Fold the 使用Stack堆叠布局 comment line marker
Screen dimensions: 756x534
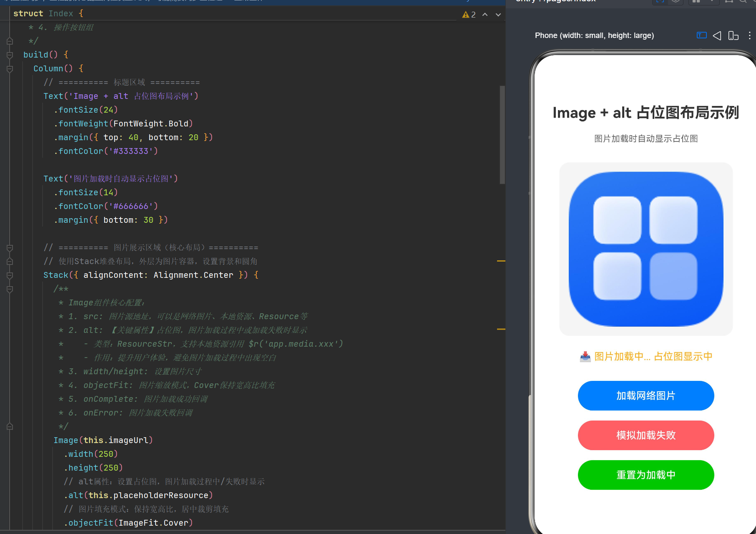click(x=10, y=262)
